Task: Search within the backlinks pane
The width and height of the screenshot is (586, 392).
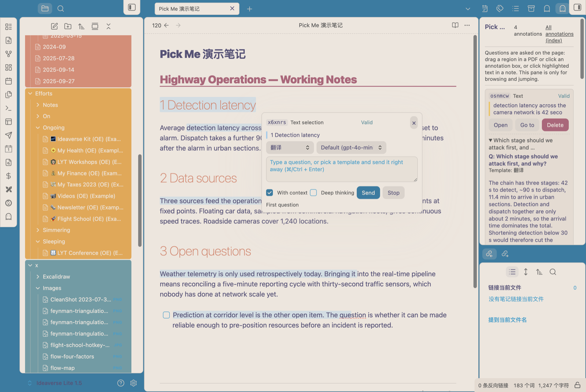Action: 553,272
